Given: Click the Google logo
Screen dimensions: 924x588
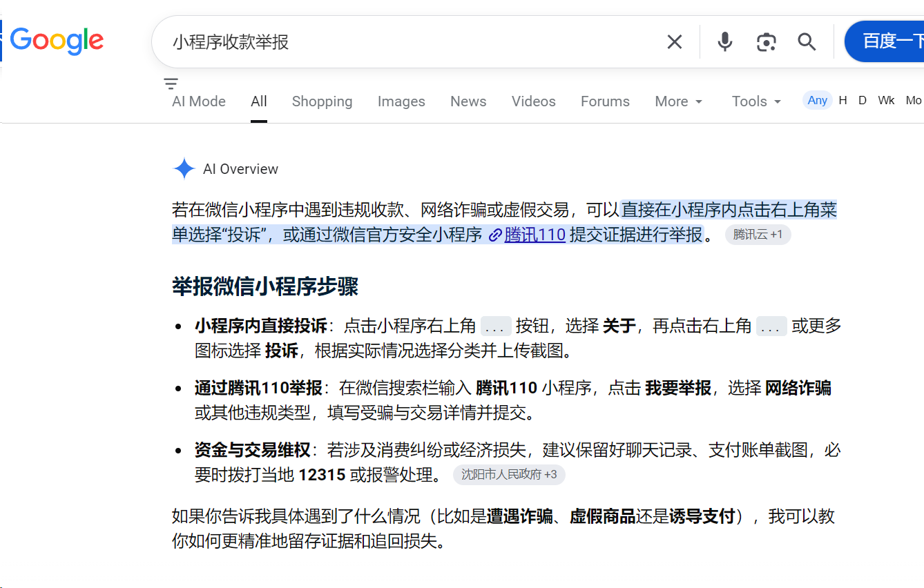Looking at the screenshot, I should pos(57,41).
